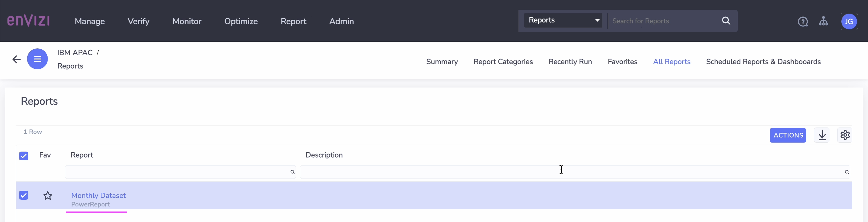Click the back arrow icon
This screenshot has height=222, width=868.
point(17,60)
